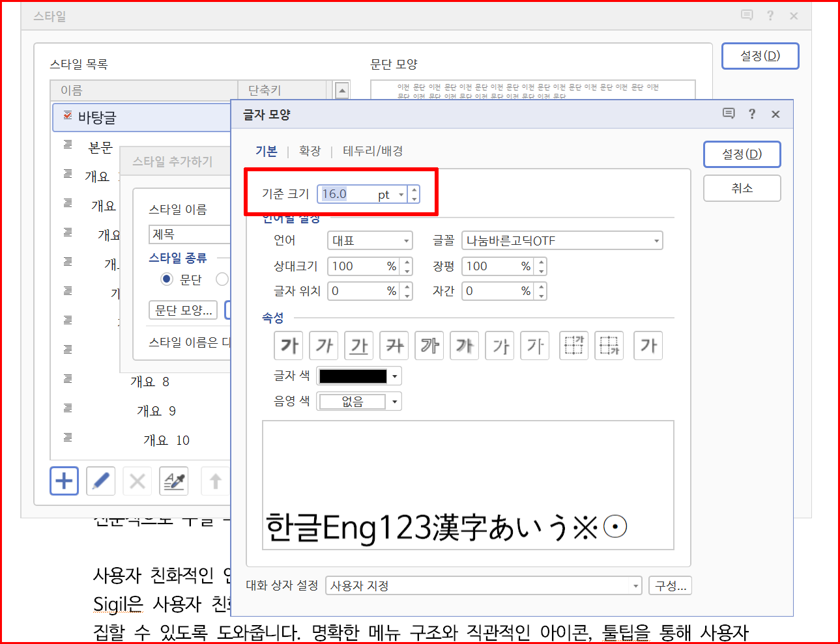Select 바탕글 in style list
Viewport: 840px width, 644px height.
142,117
